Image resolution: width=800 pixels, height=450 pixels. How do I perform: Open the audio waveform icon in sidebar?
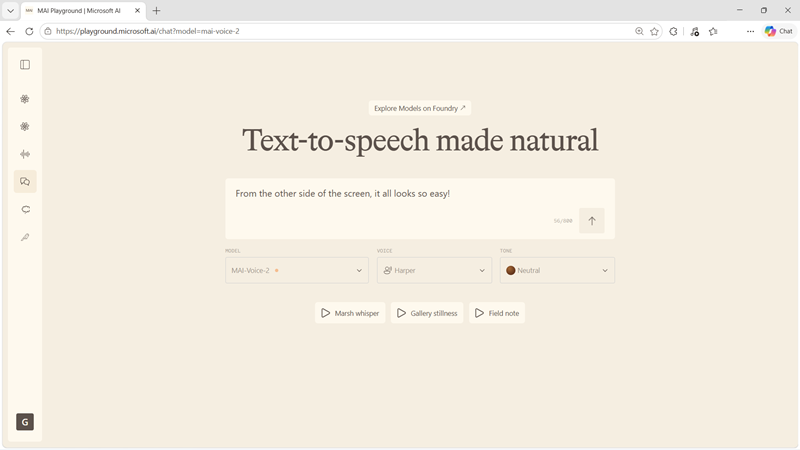pos(25,154)
